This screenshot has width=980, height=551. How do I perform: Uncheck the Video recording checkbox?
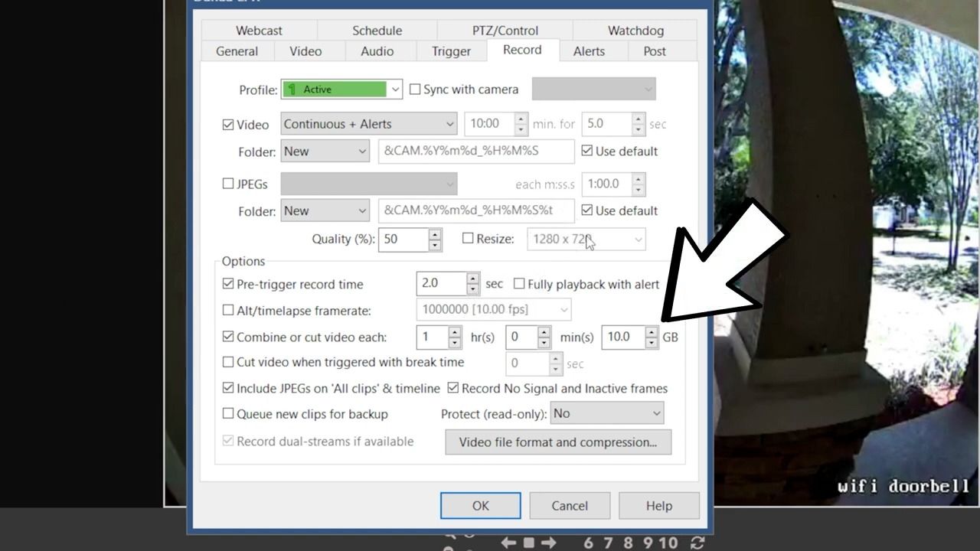click(x=228, y=125)
